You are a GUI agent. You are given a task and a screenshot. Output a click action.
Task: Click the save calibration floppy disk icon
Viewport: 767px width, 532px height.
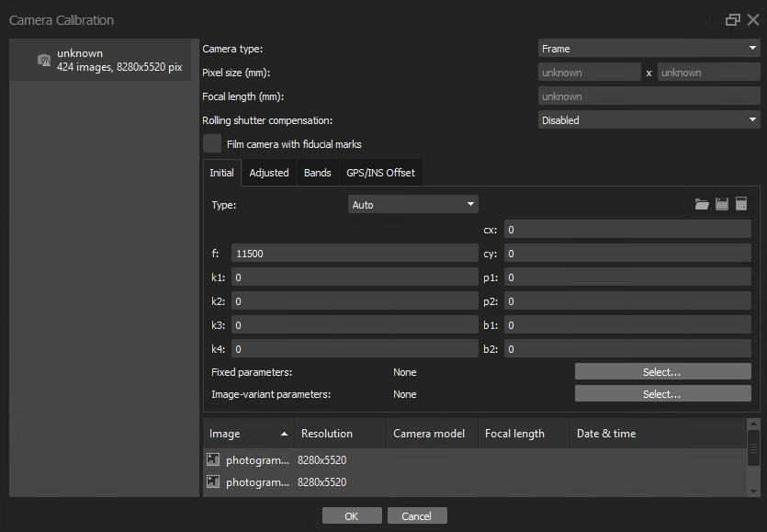722,205
